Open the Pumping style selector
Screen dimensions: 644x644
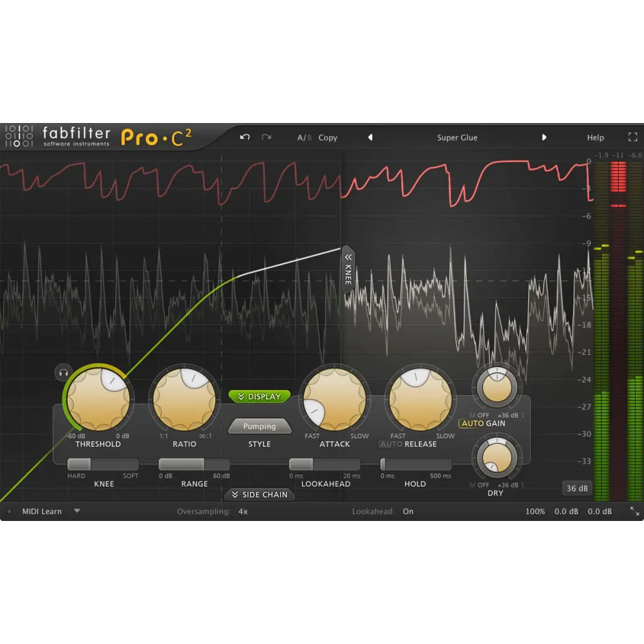pyautogui.click(x=259, y=426)
